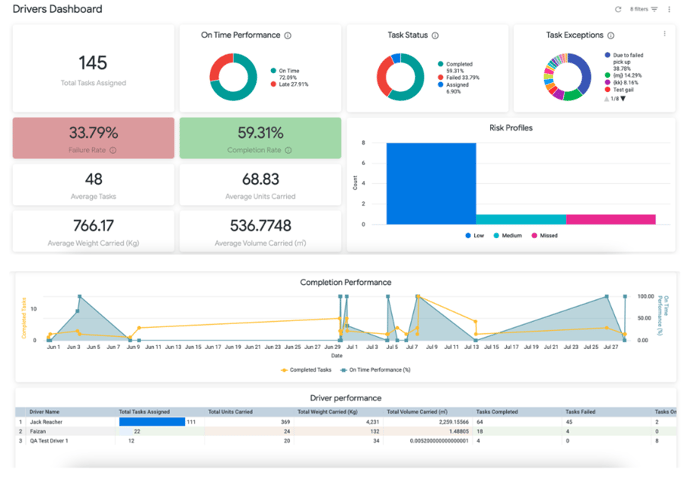Go to previous page of Task Exceptions legend

click(606, 99)
